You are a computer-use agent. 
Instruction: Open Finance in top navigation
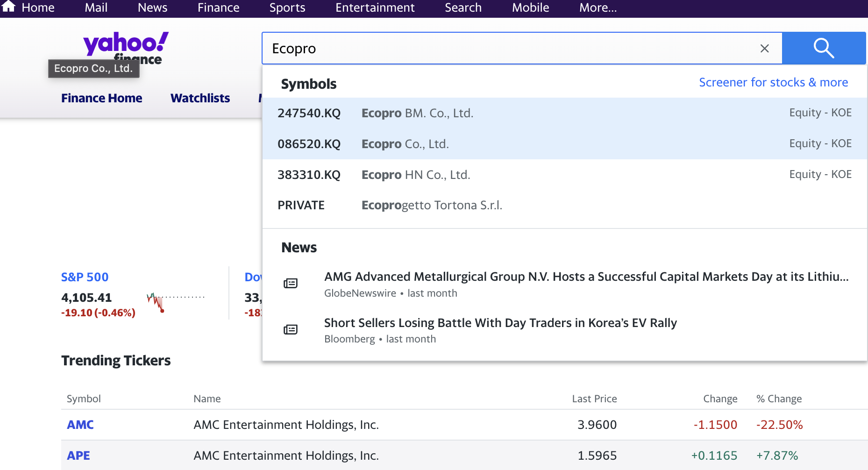pos(219,8)
